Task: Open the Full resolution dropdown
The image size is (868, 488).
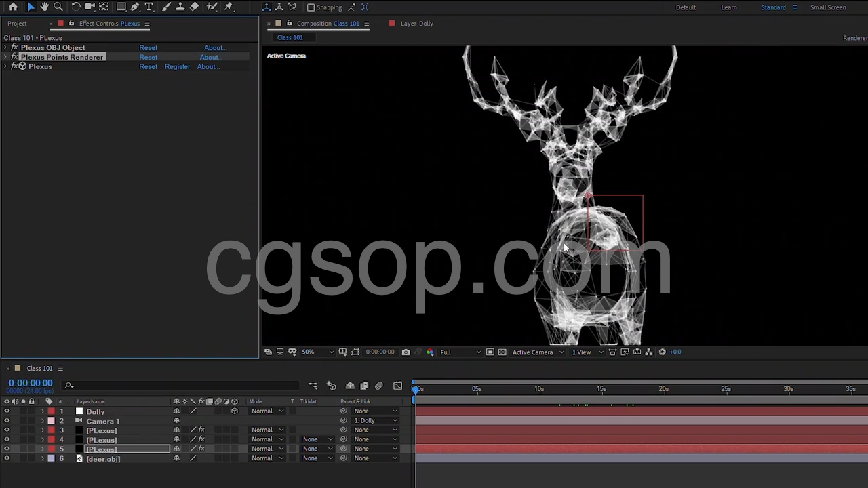Action: tap(460, 352)
